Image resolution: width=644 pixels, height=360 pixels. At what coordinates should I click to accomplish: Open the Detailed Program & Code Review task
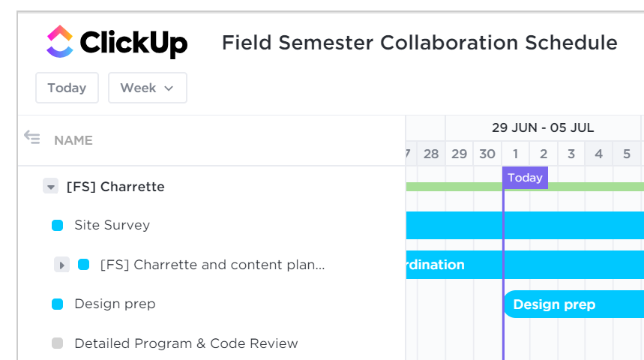tap(186, 343)
